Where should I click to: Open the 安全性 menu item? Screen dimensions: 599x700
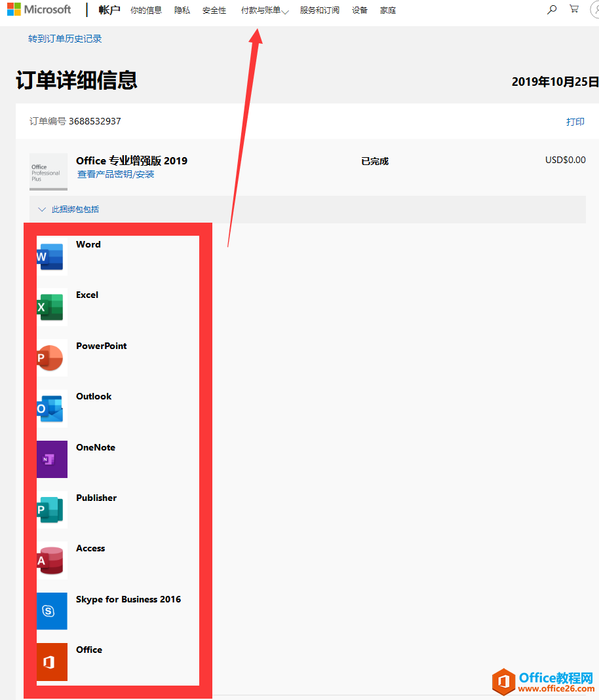tap(214, 10)
